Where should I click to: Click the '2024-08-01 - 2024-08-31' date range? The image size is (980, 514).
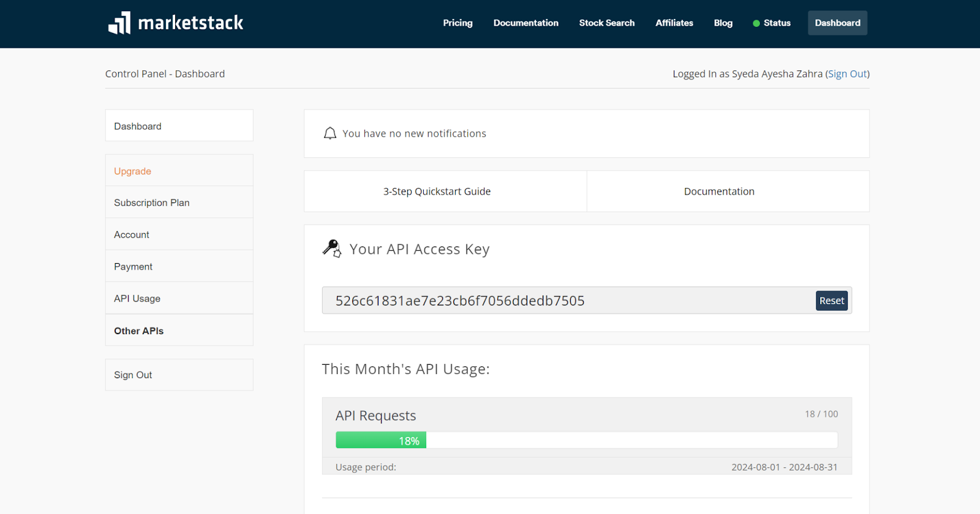coord(784,467)
